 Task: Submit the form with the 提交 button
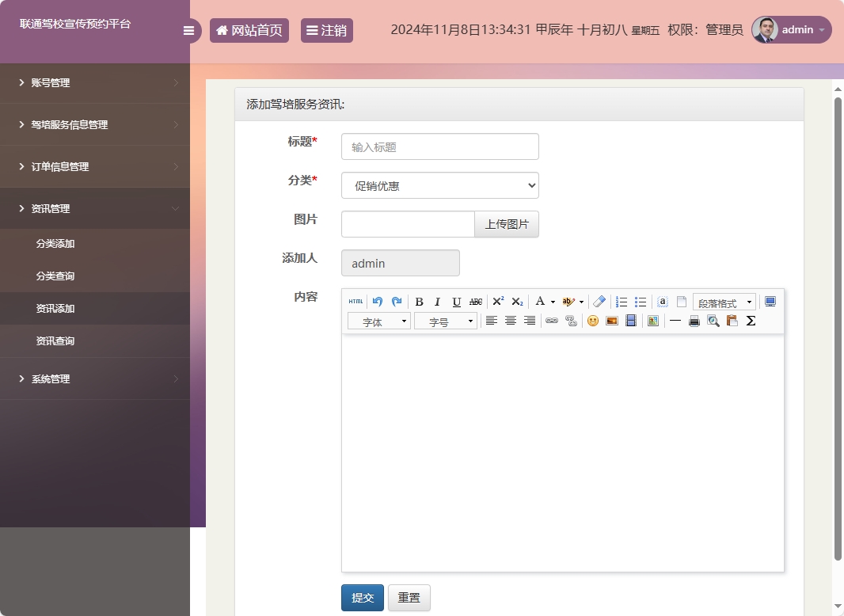(362, 598)
